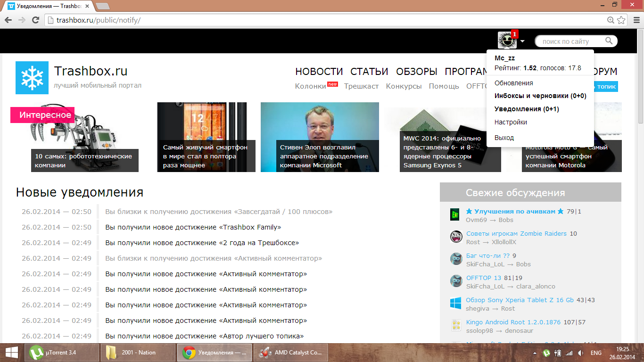Open Баг что-ли ?? discussion
Screen dimensions: 644x362
click(488, 255)
